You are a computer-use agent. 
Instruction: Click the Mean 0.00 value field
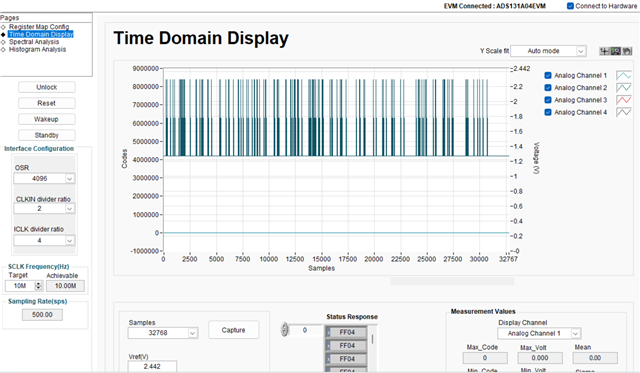click(x=595, y=358)
